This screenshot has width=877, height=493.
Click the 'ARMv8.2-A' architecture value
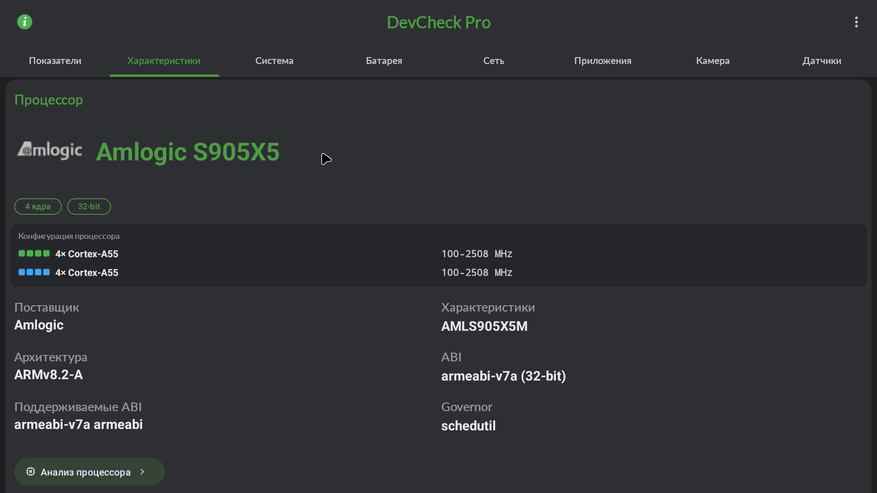point(49,375)
